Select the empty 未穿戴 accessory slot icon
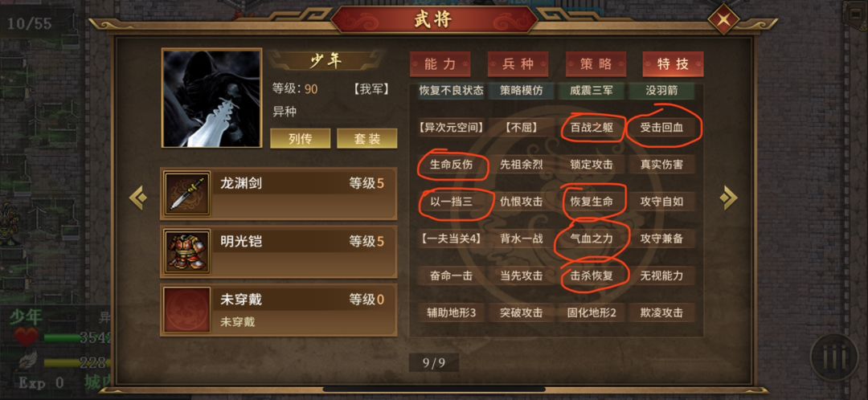 click(187, 310)
